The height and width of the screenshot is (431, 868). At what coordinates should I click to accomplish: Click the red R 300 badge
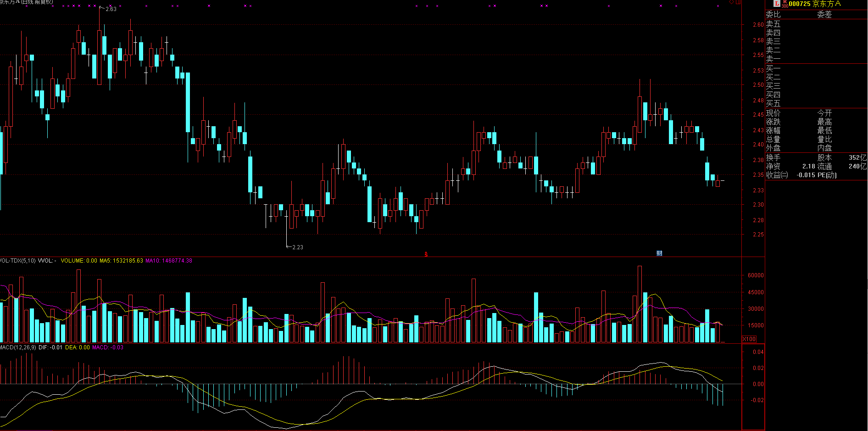click(785, 4)
